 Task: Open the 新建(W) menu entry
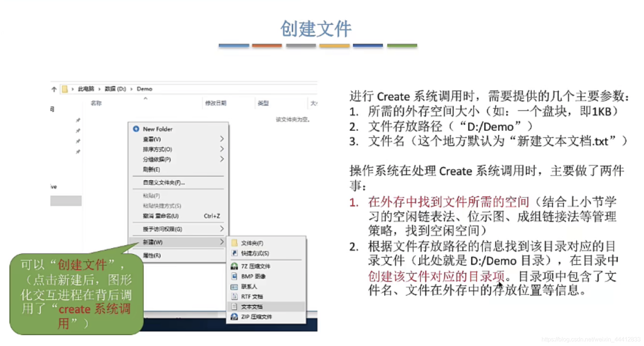click(178, 242)
